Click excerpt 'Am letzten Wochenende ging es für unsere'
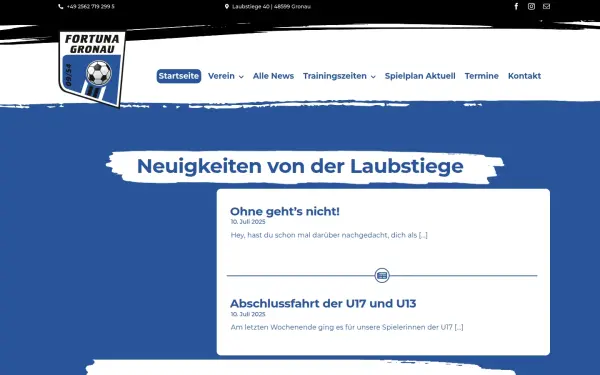 [x=347, y=327]
